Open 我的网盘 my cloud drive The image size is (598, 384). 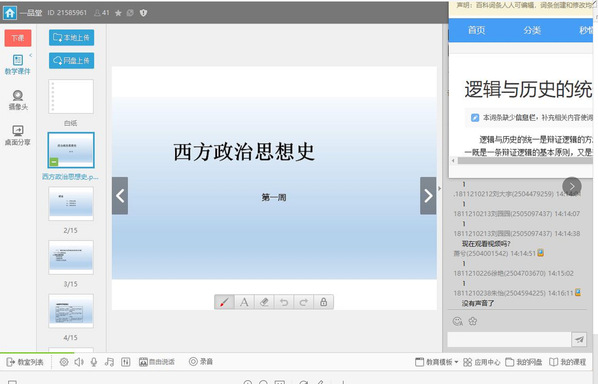point(524,362)
